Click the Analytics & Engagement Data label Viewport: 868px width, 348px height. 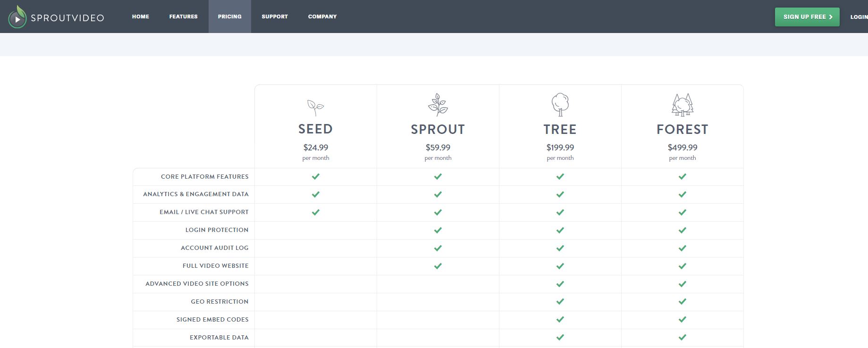[196, 194]
